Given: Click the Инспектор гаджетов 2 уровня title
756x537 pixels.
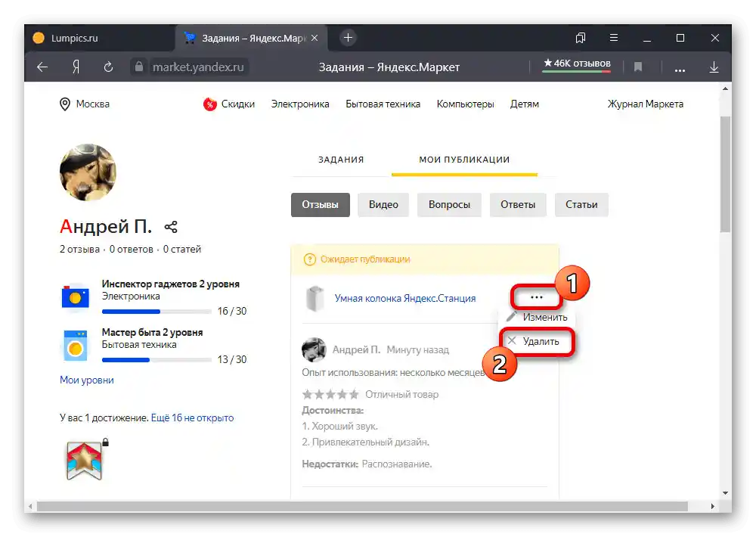Looking at the screenshot, I should click(x=171, y=284).
